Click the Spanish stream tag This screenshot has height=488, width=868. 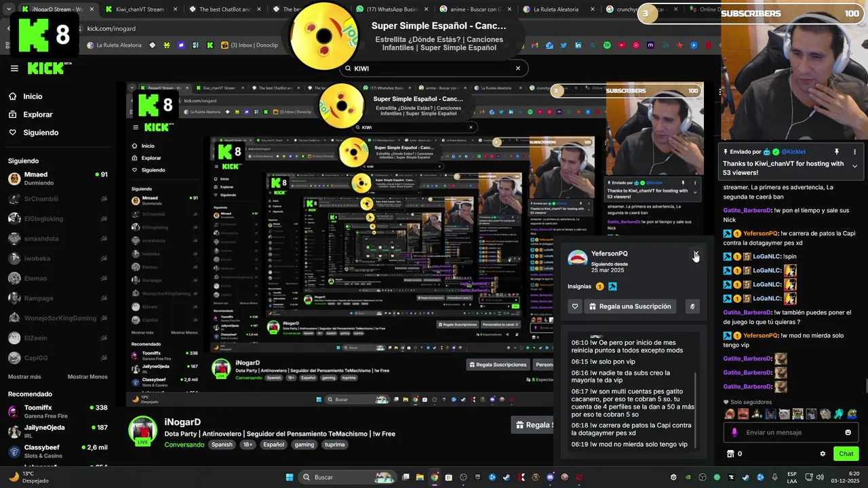click(x=222, y=445)
